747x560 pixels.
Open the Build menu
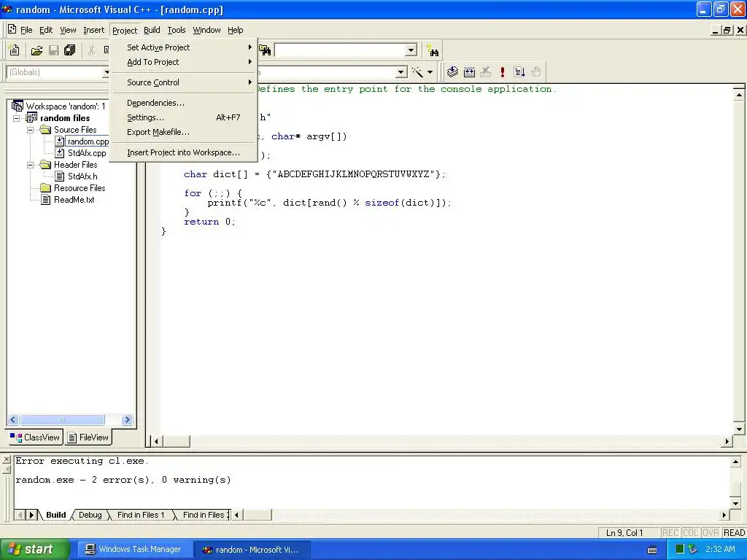[152, 30]
